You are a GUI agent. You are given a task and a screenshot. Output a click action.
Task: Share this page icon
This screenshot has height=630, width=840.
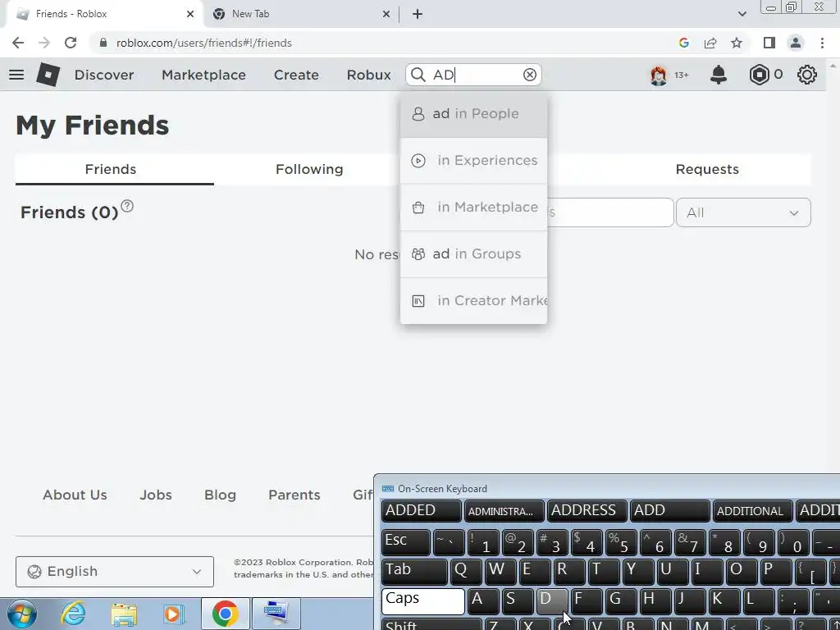pos(710,43)
